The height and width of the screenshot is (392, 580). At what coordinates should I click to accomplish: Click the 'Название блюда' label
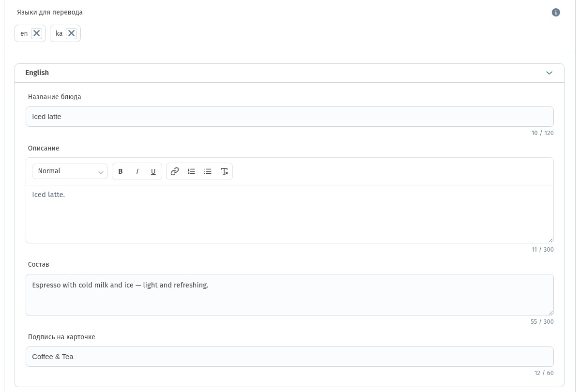click(x=54, y=97)
